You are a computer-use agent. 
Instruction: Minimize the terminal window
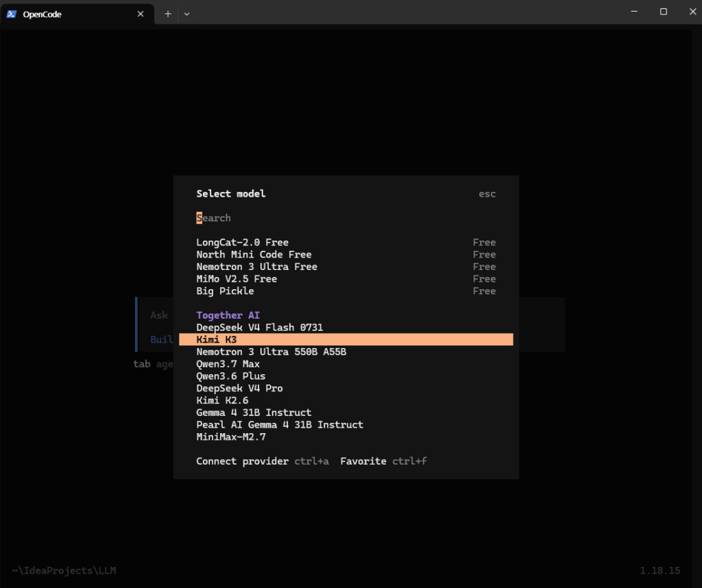click(634, 12)
